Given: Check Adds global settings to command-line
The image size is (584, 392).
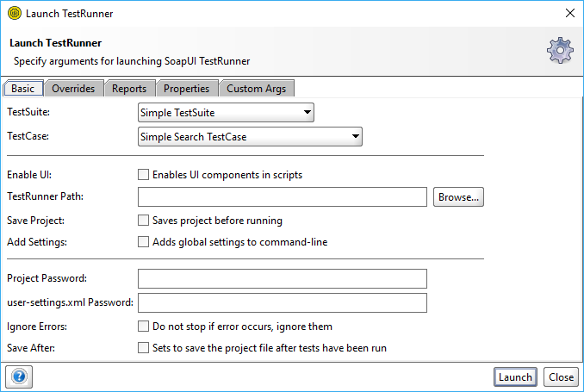Looking at the screenshot, I should (x=143, y=242).
